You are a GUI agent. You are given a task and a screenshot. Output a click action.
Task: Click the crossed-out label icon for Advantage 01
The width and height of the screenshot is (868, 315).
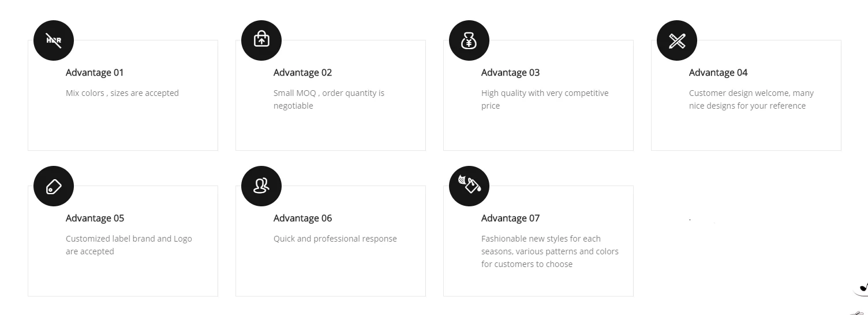(x=54, y=40)
